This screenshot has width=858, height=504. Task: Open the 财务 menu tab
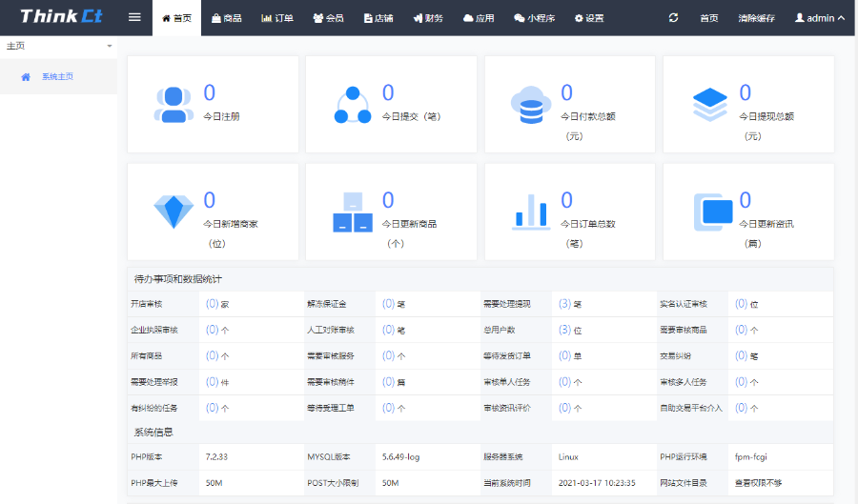click(428, 18)
